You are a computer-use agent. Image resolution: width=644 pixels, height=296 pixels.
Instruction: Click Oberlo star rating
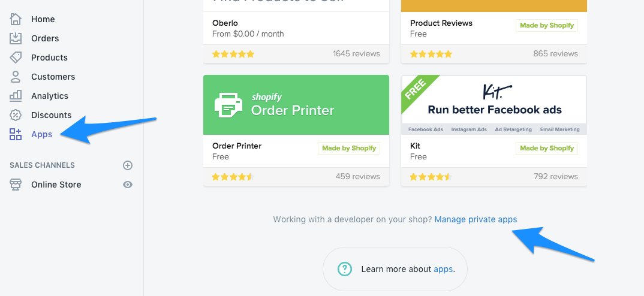[233, 54]
